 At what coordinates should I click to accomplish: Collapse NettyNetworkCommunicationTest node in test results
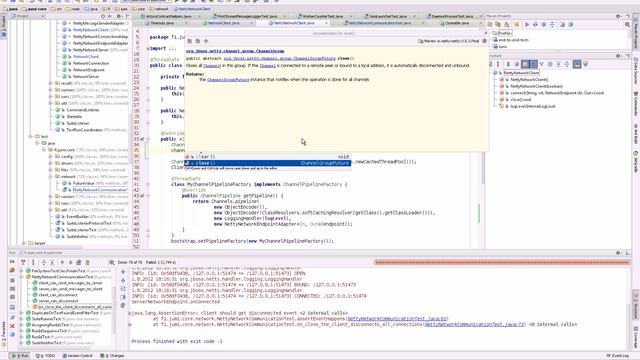click(x=22, y=277)
